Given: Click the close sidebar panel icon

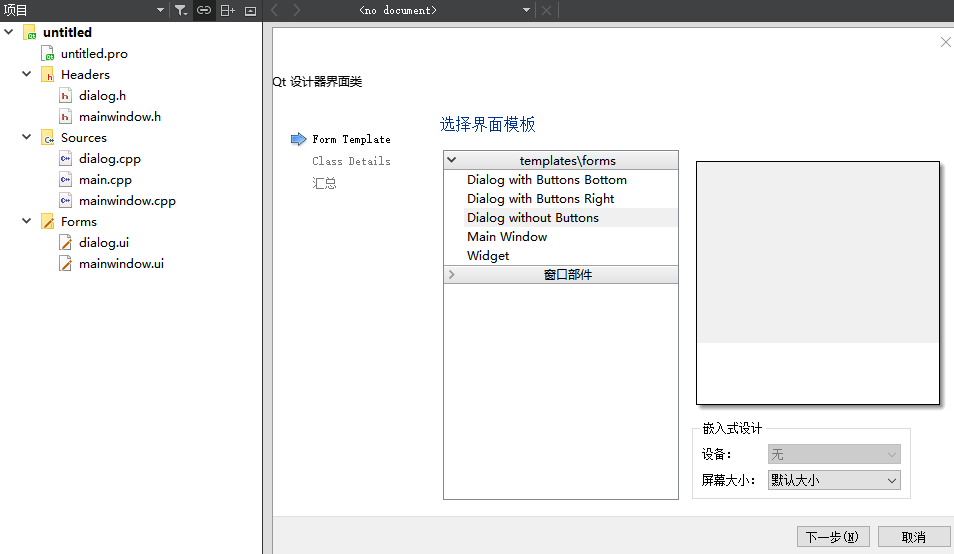Looking at the screenshot, I should pos(250,10).
